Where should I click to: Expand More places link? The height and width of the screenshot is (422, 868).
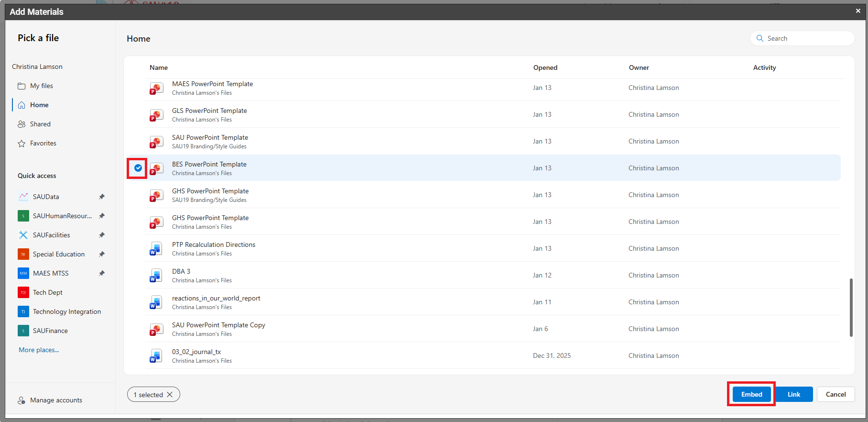[39, 350]
